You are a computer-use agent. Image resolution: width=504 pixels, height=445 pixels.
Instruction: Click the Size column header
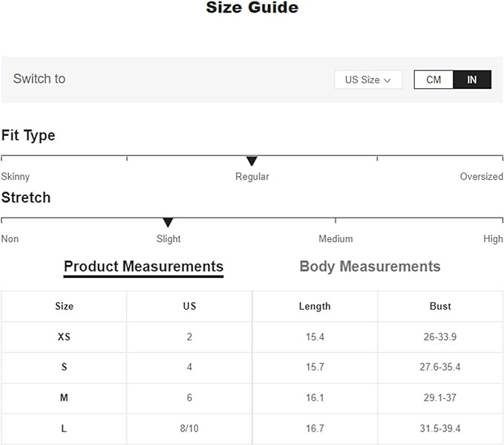click(65, 306)
